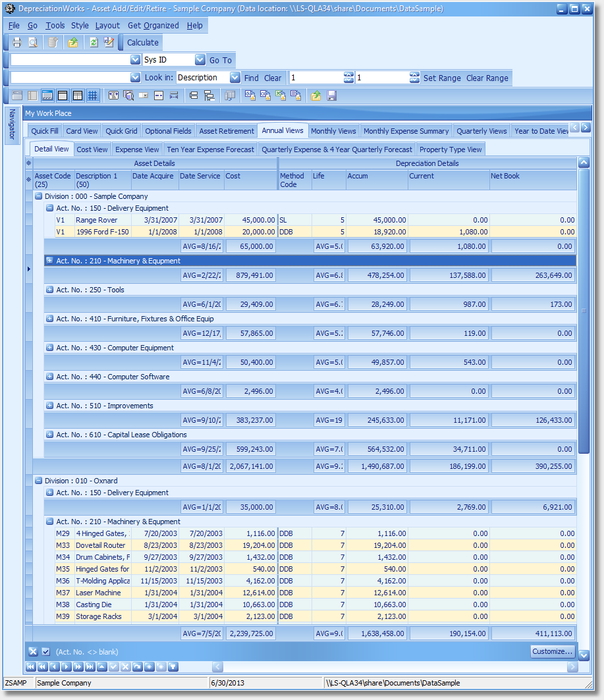Click the first range start value field
This screenshot has height=700, width=604.
tap(317, 78)
